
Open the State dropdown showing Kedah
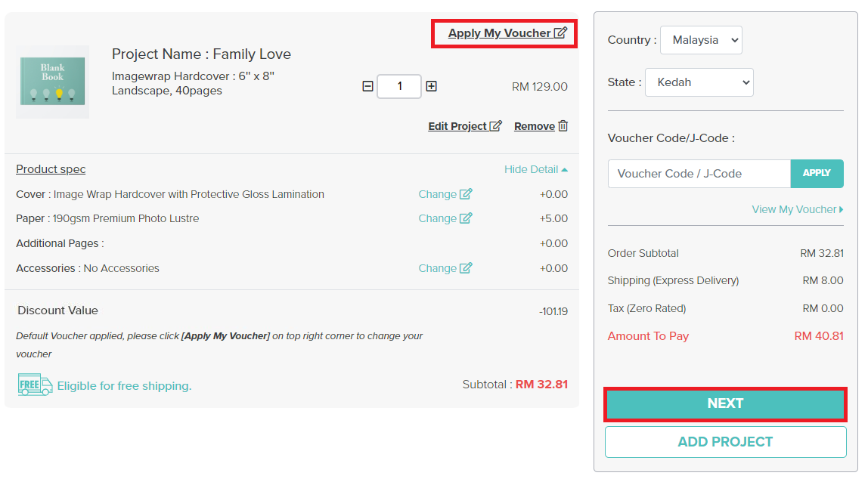[x=699, y=82]
